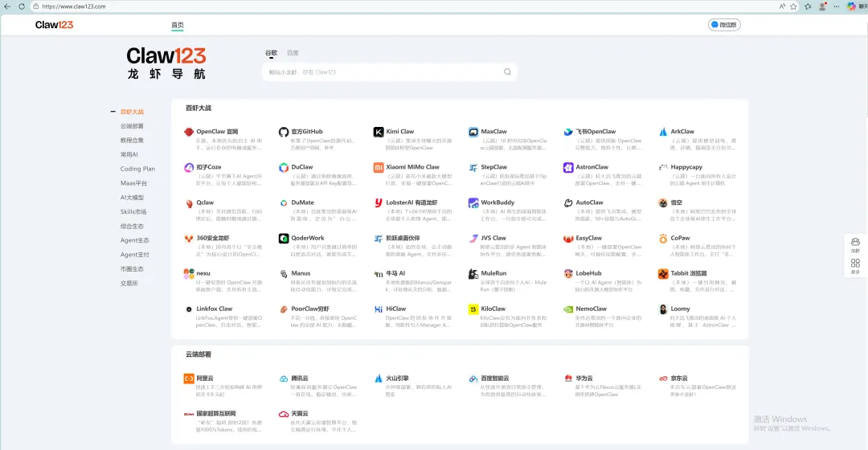
Task: Click the Kimi Claw K icon
Action: [379, 132]
